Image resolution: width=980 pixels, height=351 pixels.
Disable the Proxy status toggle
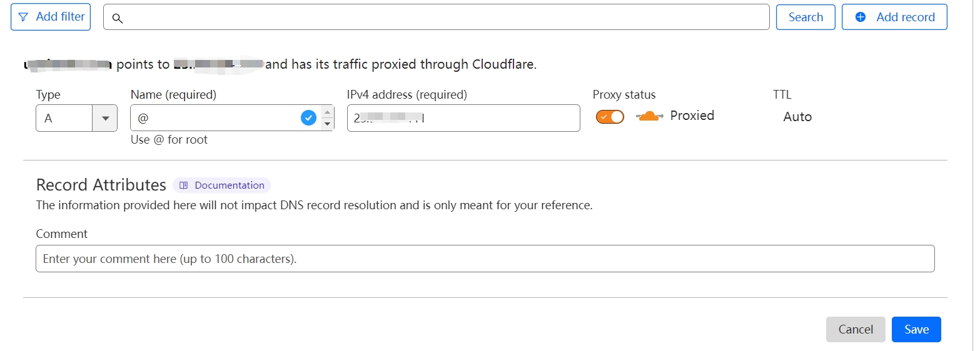tap(610, 117)
